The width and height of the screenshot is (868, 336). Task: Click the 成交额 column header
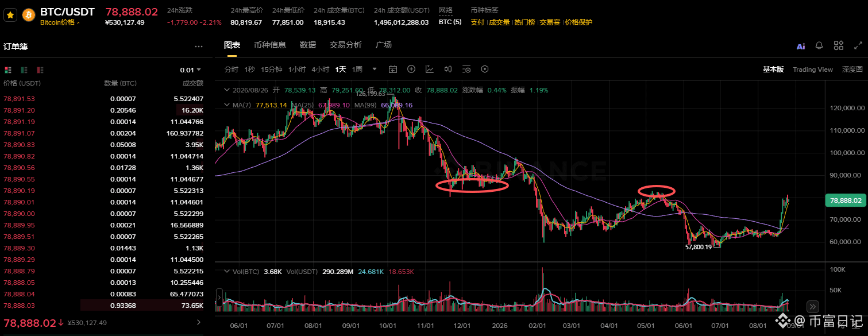(x=192, y=83)
